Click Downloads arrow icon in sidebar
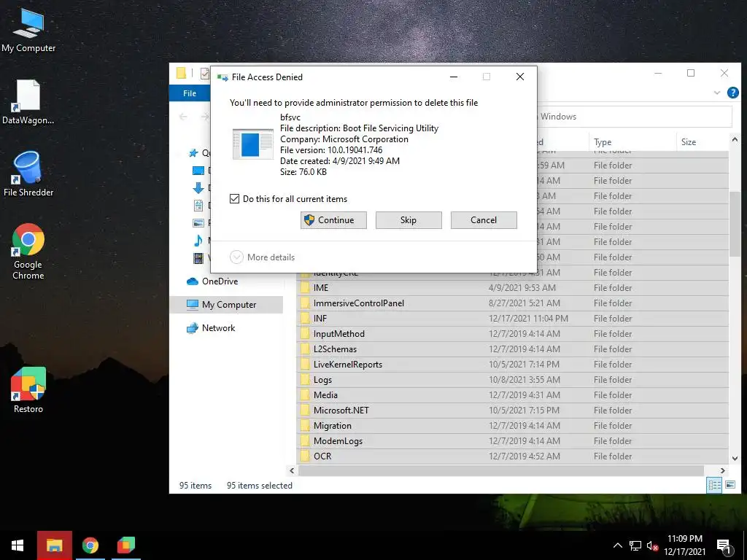This screenshot has width=747, height=560. (198, 188)
